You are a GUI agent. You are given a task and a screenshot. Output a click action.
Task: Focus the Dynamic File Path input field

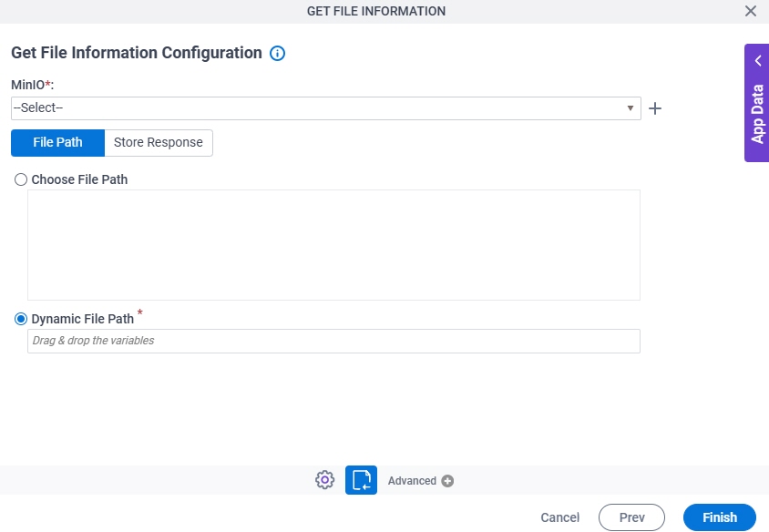333,341
